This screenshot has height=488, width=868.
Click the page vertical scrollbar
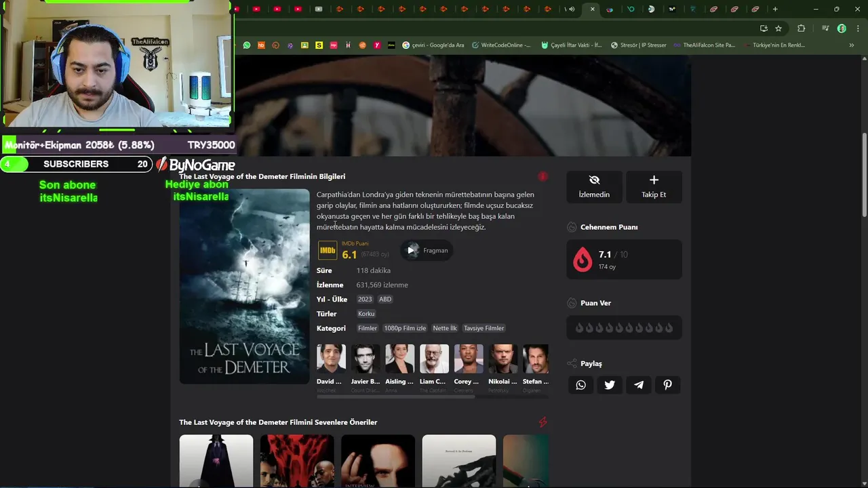[x=864, y=176]
